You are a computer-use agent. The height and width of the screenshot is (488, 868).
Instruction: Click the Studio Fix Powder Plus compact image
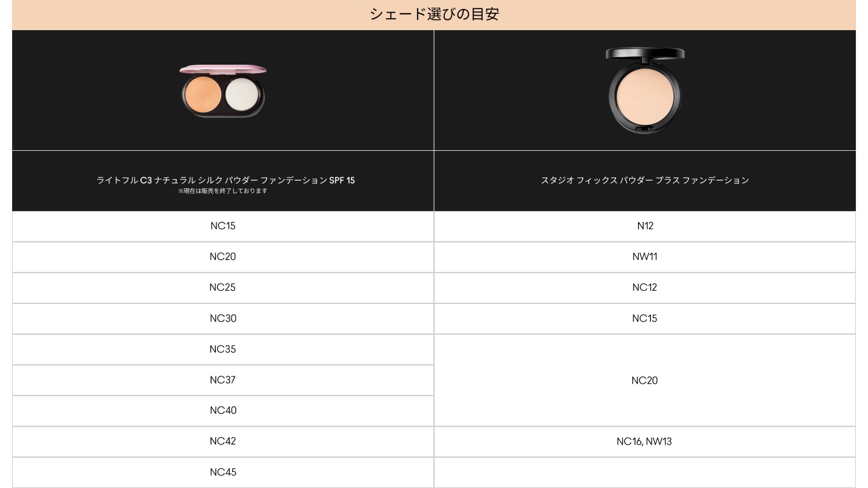pos(644,90)
